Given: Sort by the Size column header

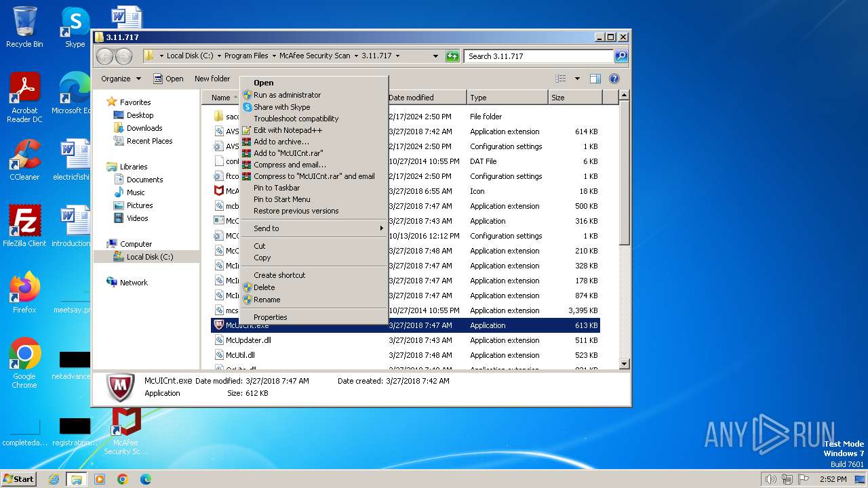Looking at the screenshot, I should [575, 98].
